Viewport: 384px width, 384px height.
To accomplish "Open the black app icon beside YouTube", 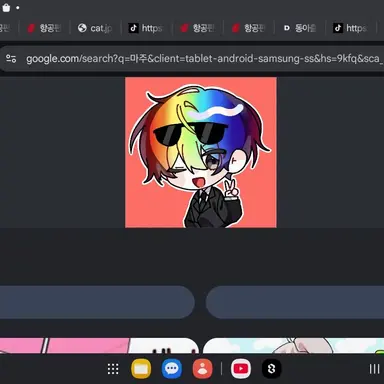I will (x=271, y=369).
